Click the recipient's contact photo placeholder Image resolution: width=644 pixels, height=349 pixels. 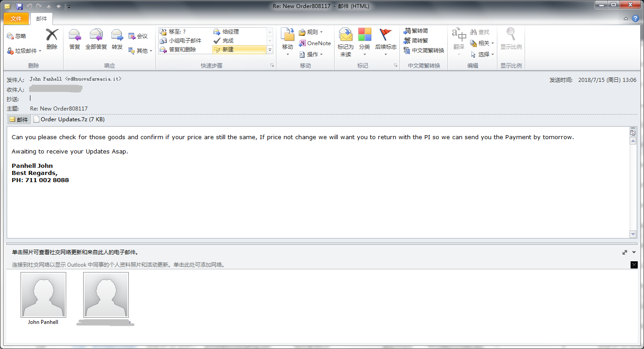(106, 295)
